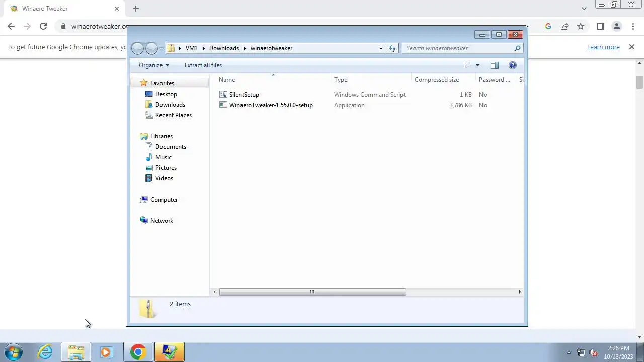Open Chrome three-dot menu
The height and width of the screenshot is (362, 644).
point(632,27)
